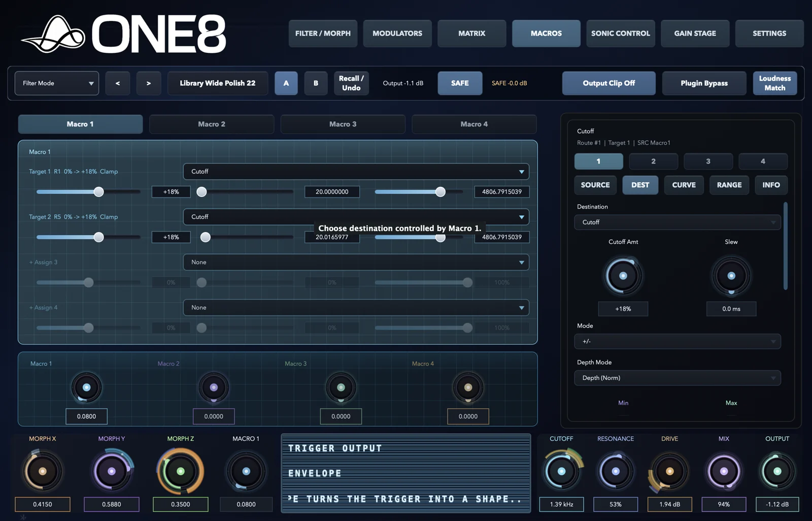This screenshot has height=521, width=812.
Task: Select the B comparison slot
Action: (316, 83)
